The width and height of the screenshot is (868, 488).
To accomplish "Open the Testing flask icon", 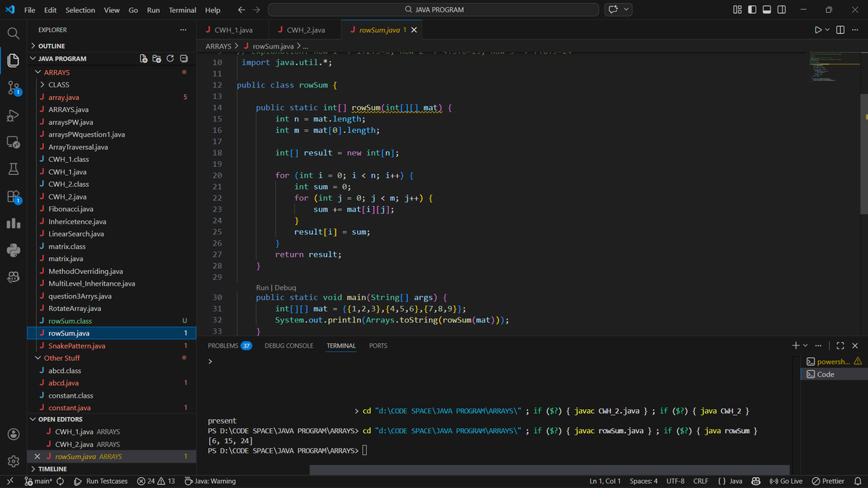I will point(13,169).
